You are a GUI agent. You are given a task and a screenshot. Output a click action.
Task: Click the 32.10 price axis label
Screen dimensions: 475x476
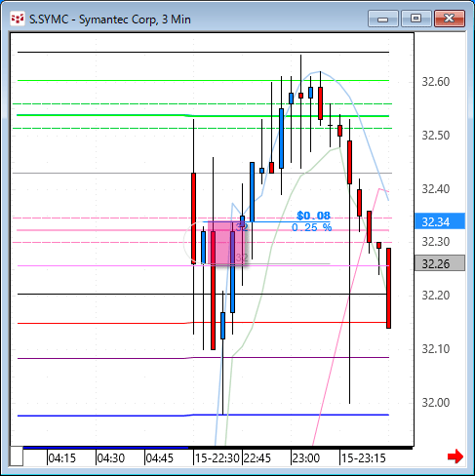(435, 349)
